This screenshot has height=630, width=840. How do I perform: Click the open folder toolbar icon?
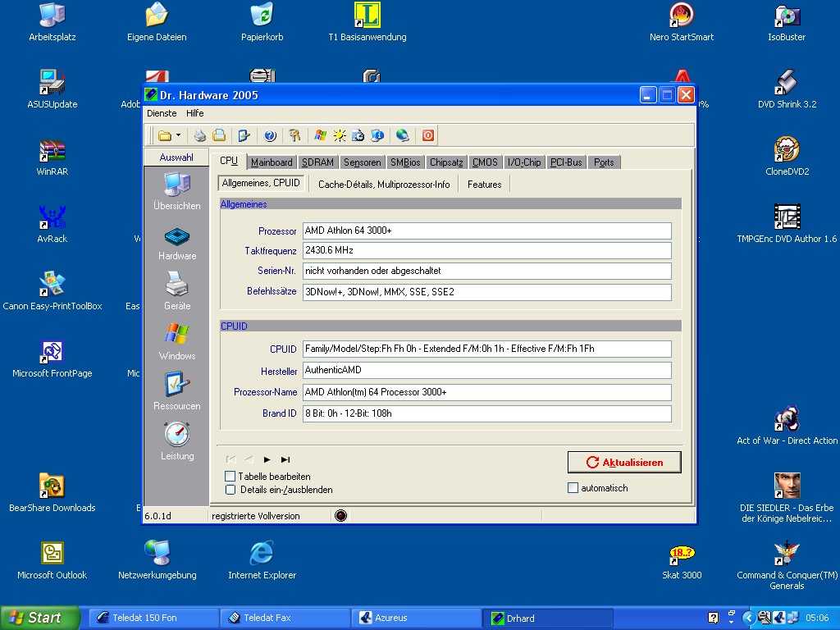[164, 135]
